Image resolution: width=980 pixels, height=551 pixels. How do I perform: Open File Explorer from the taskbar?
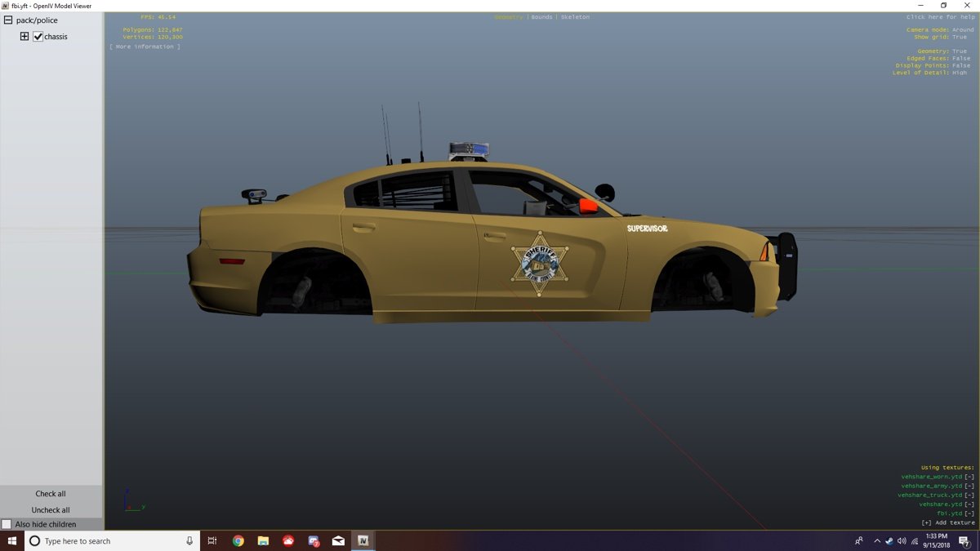pos(263,540)
